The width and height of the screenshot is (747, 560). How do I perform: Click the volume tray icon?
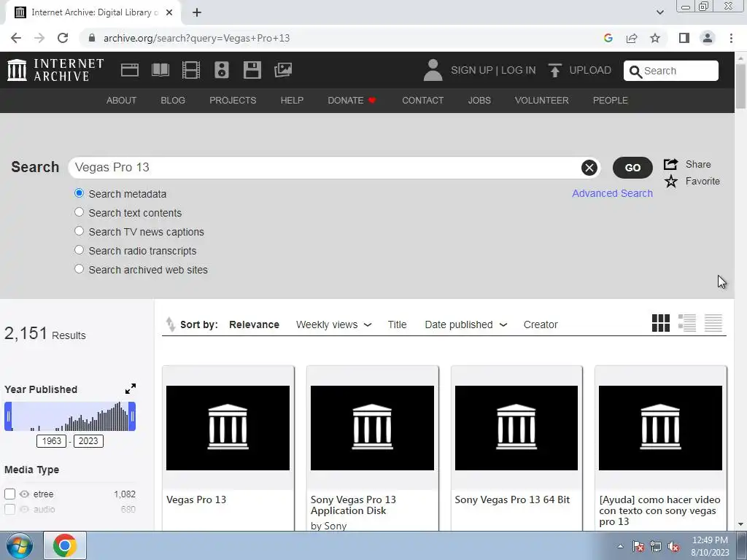click(673, 547)
